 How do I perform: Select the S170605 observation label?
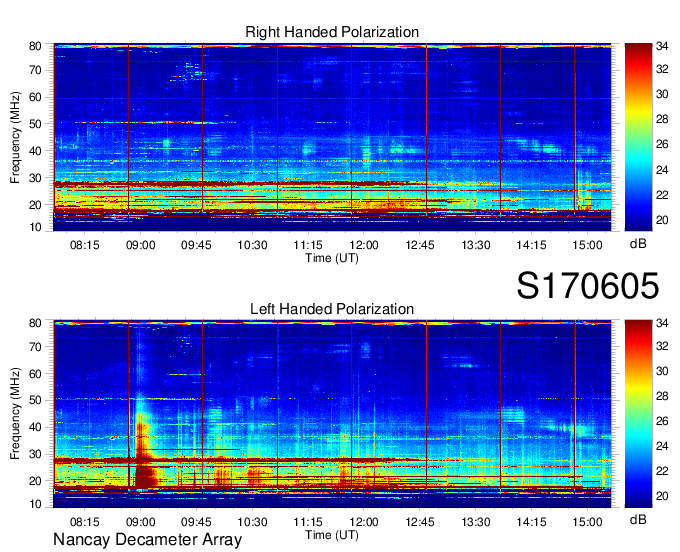pos(588,286)
